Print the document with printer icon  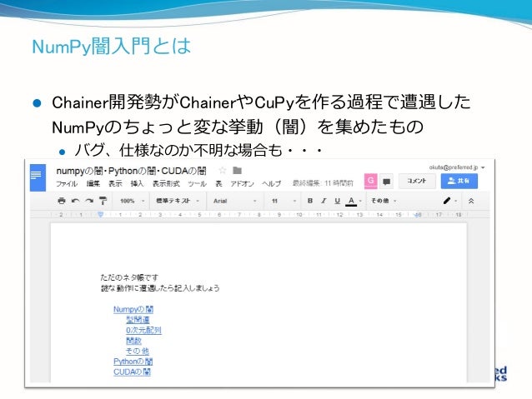click(62, 201)
